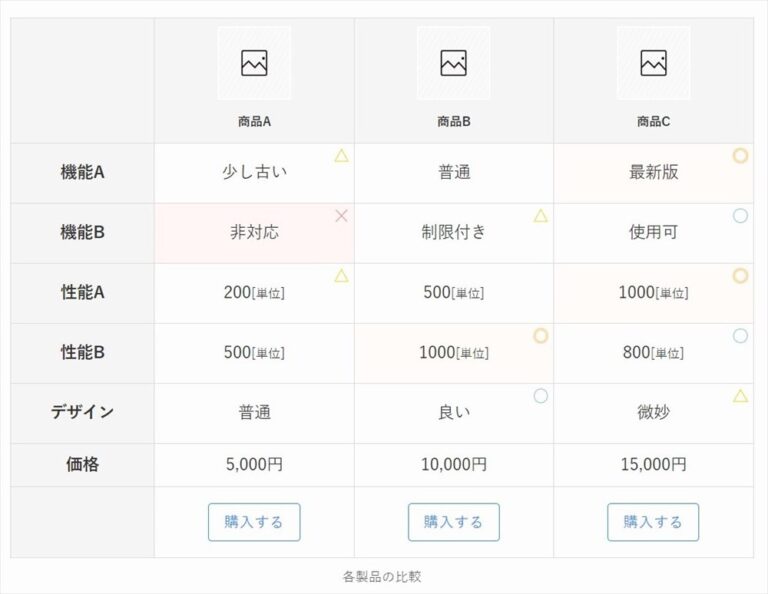Click the blue circle icon in 800[単位] cell
768x594 pixels.
click(x=740, y=336)
